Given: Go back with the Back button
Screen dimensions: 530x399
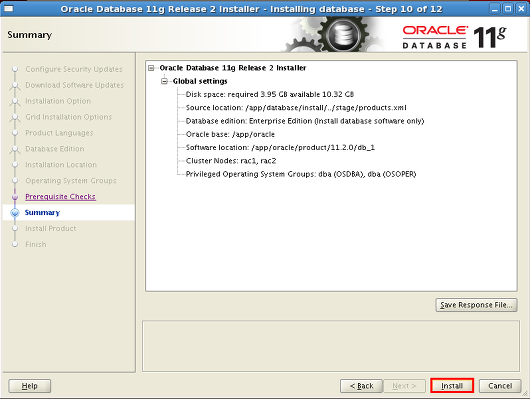Looking at the screenshot, I should pos(361,385).
